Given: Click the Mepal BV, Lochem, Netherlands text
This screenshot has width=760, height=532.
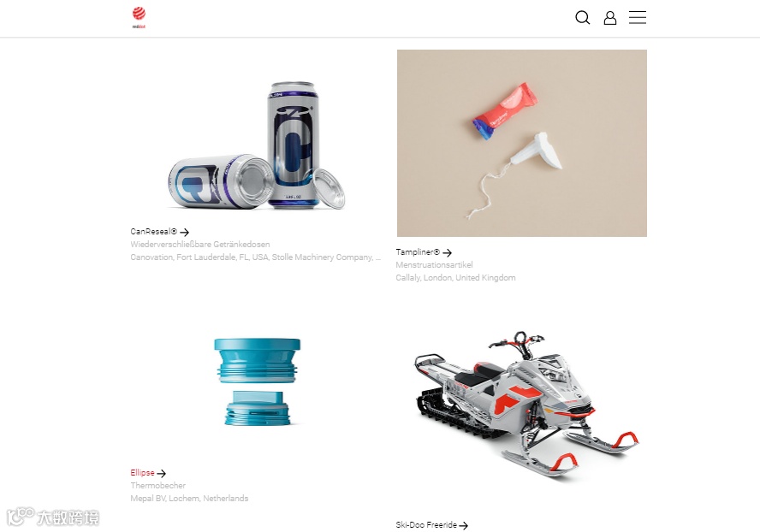Looking at the screenshot, I should [189, 498].
